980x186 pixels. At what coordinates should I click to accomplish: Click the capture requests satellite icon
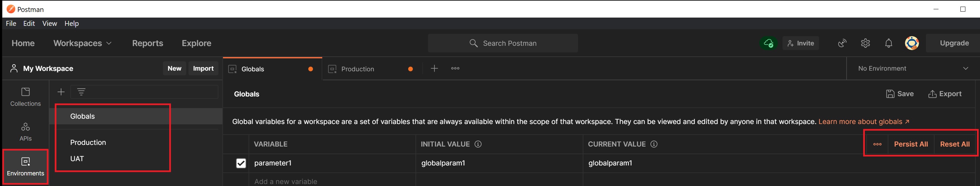(x=842, y=43)
